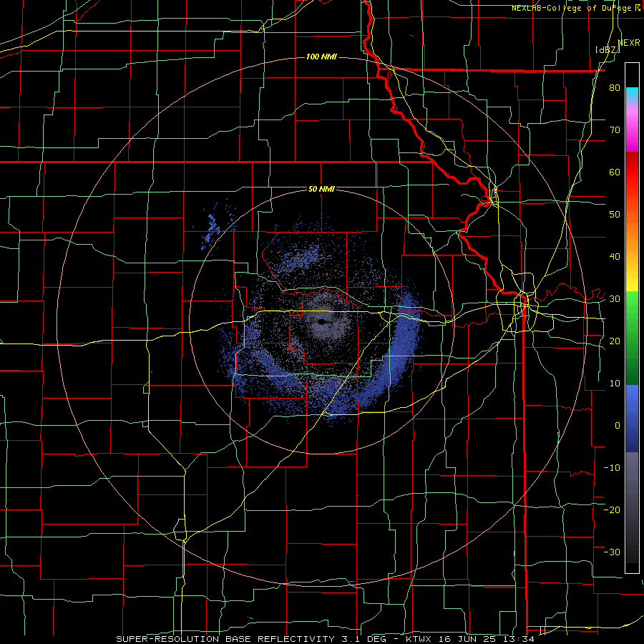Click the 50 NMI range ring label

click(321, 189)
